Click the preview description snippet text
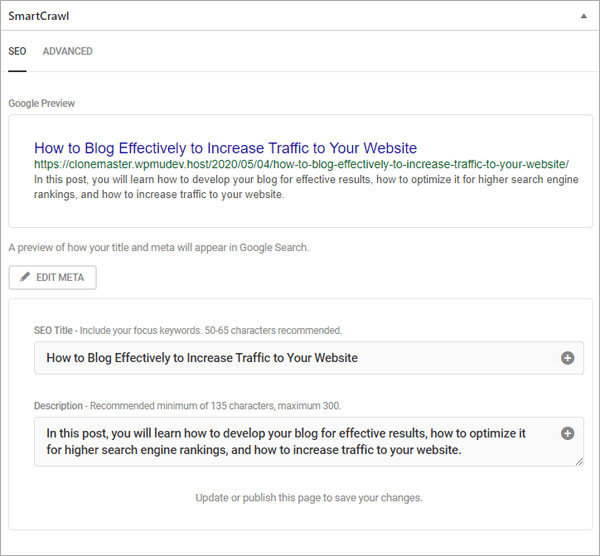This screenshot has width=600, height=556. [306, 187]
